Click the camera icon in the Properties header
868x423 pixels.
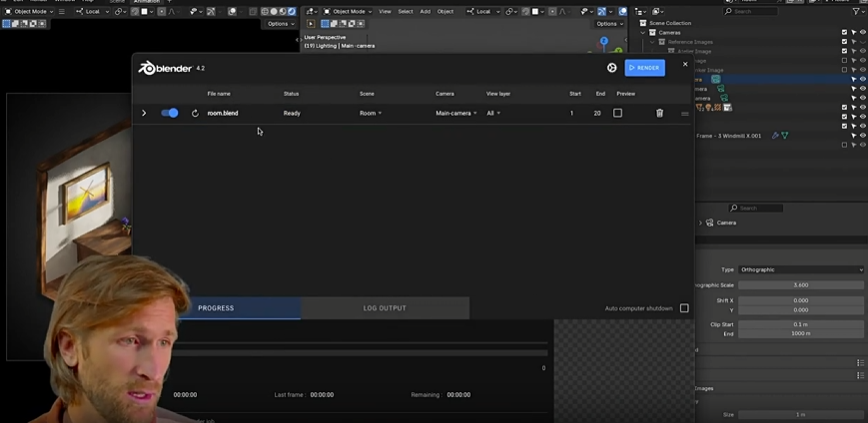coord(709,223)
